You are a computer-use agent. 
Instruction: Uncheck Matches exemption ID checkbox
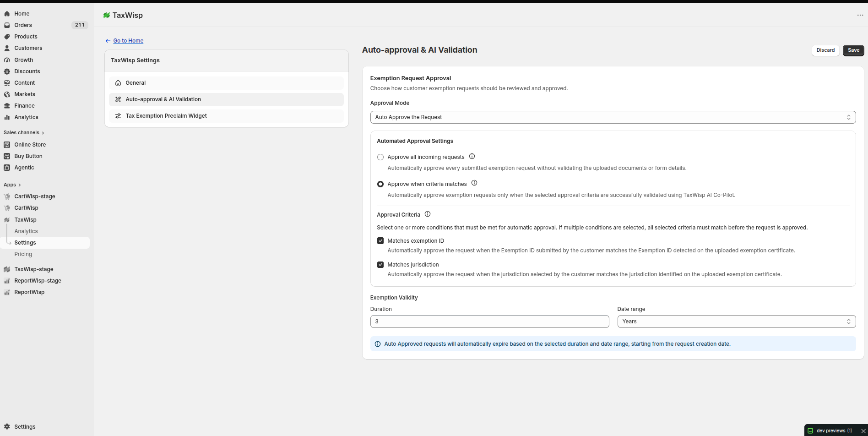[380, 241]
